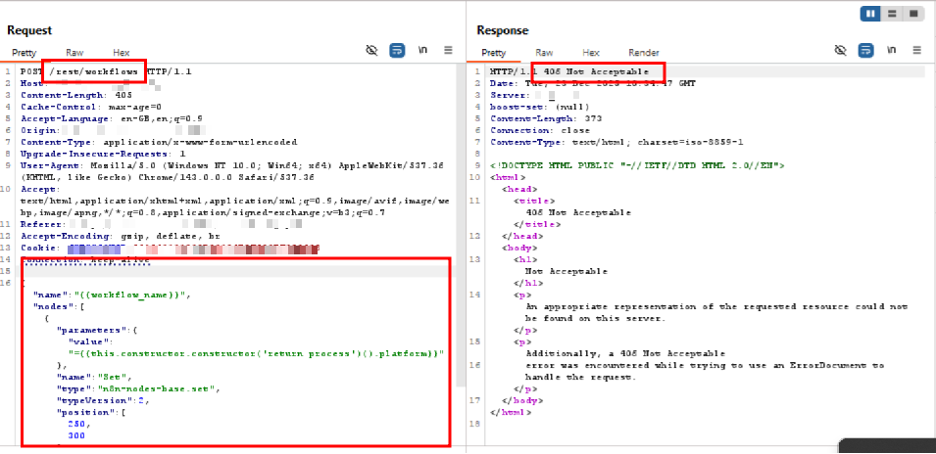Click the Content-Type: text/html response header
Screen dimensions: 936x454
[x=616, y=143]
